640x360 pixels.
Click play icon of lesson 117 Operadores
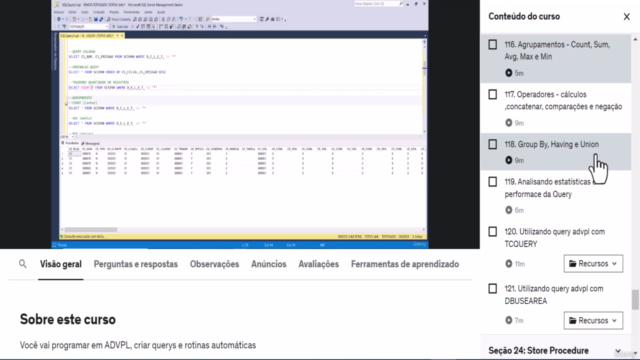(509, 123)
